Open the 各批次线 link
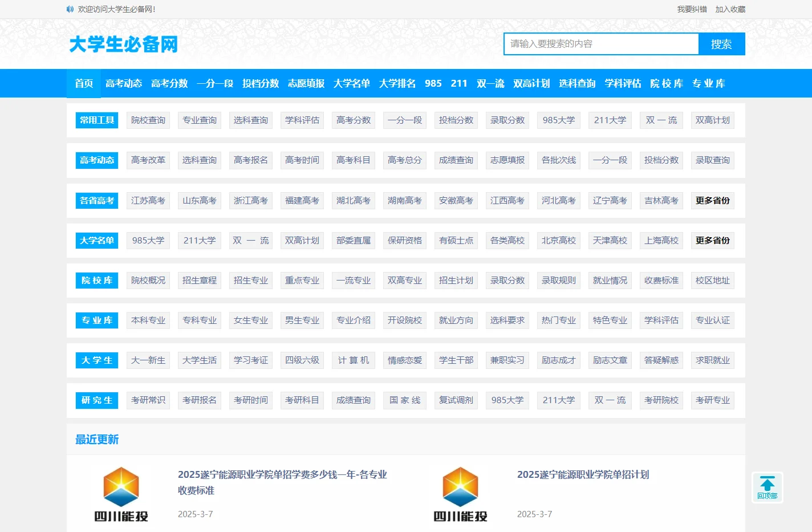This screenshot has width=812, height=532. pos(559,160)
